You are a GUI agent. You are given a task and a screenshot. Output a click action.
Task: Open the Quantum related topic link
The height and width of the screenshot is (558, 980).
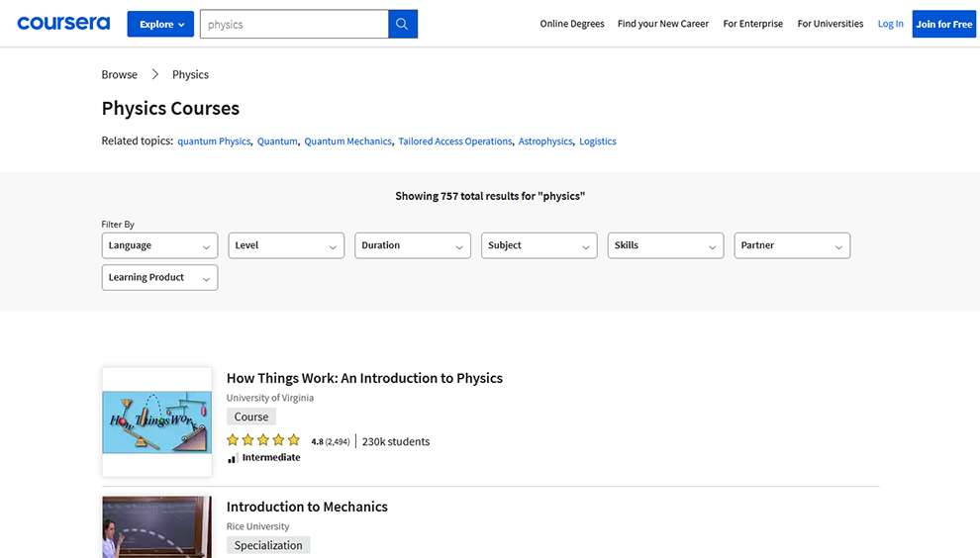click(277, 141)
